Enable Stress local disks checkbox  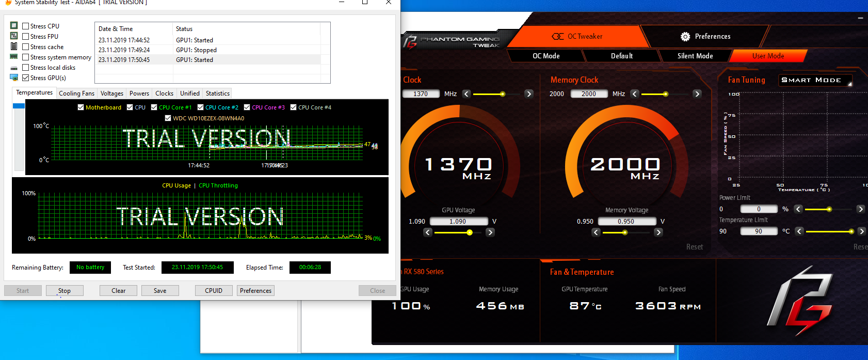pos(25,67)
